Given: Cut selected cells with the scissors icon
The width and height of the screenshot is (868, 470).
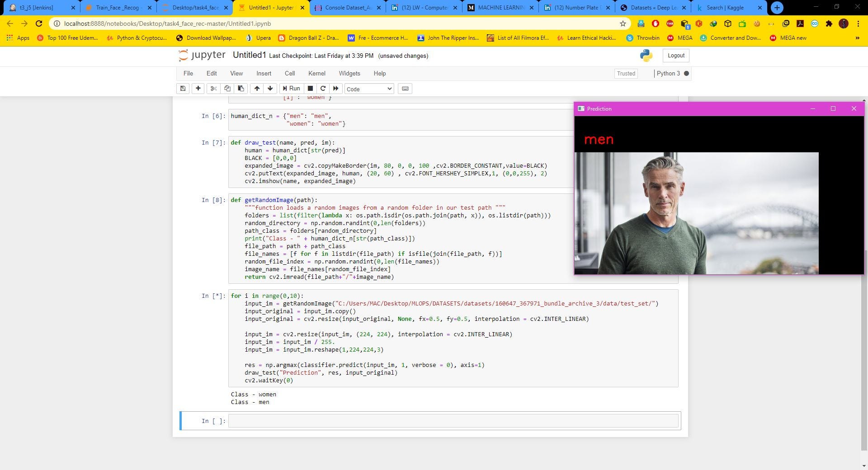Looking at the screenshot, I should [x=214, y=89].
